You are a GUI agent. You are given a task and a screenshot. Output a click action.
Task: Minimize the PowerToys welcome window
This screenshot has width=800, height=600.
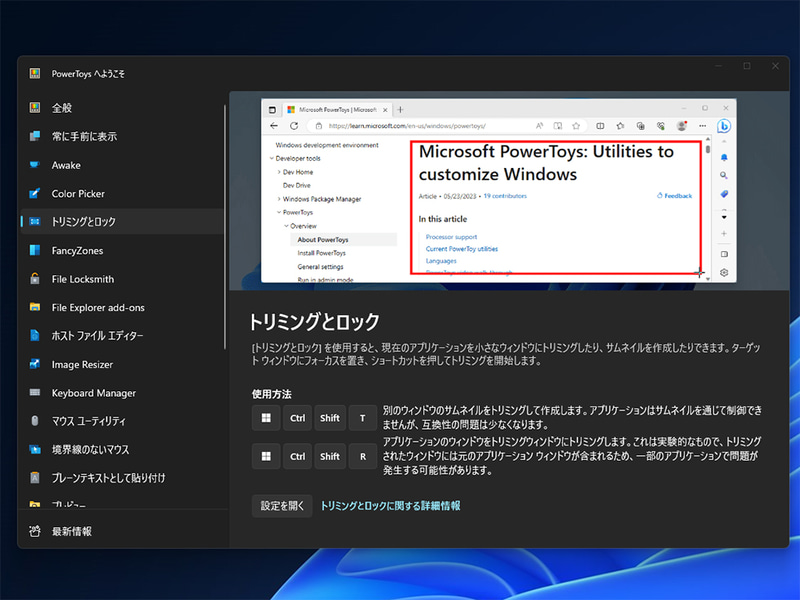coord(718,66)
